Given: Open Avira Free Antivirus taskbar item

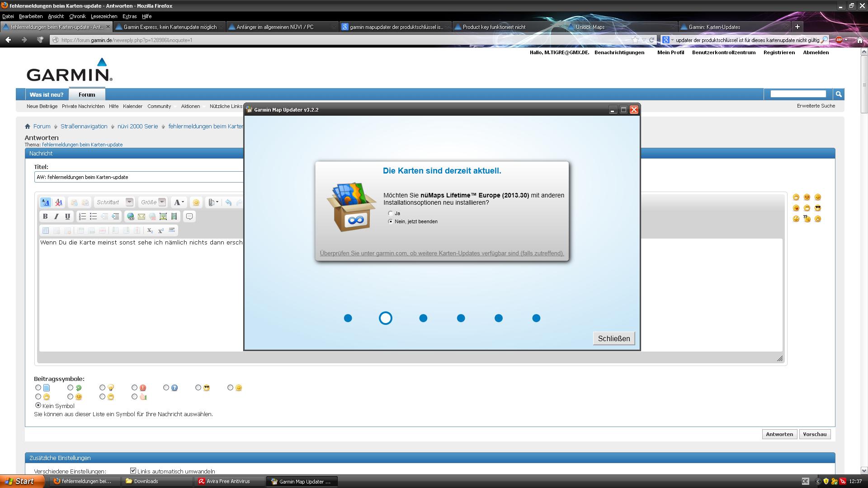Looking at the screenshot, I should pyautogui.click(x=228, y=481).
